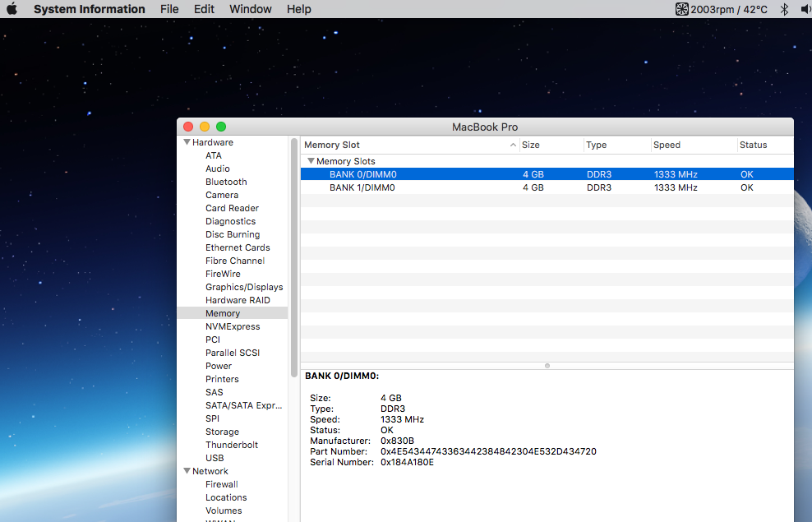Open the System Information menu
This screenshot has width=812, height=522.
pos(89,9)
